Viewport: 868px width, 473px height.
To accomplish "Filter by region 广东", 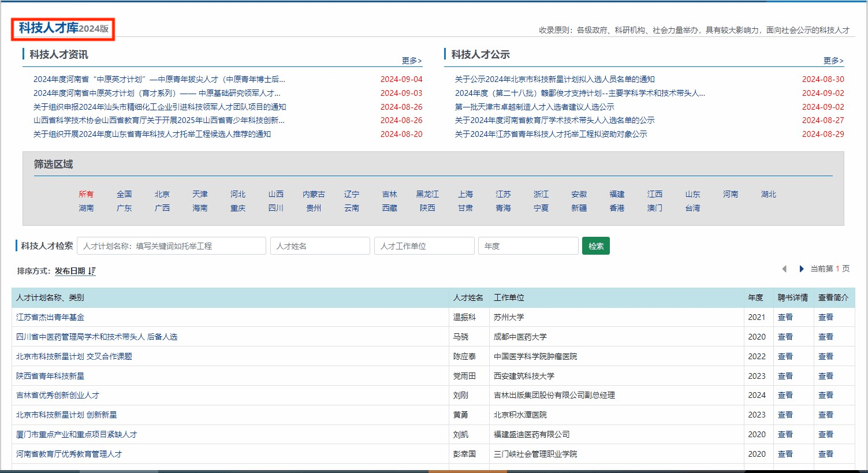I will pos(124,208).
